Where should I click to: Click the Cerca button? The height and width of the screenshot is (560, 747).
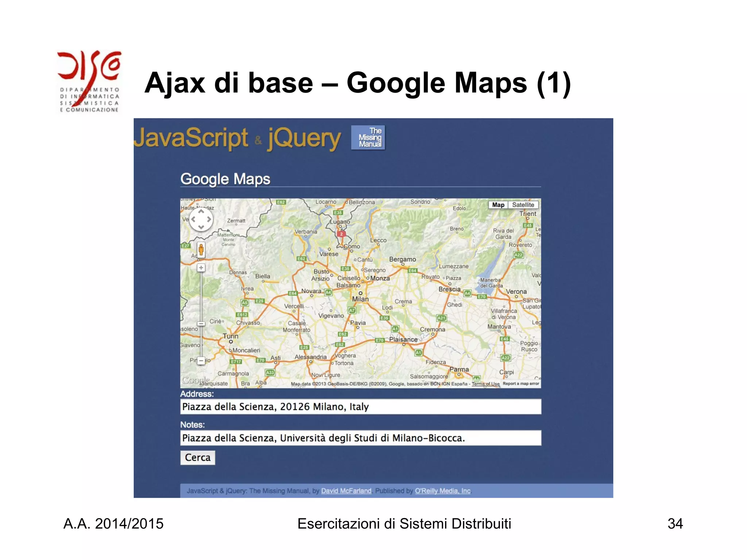point(198,458)
